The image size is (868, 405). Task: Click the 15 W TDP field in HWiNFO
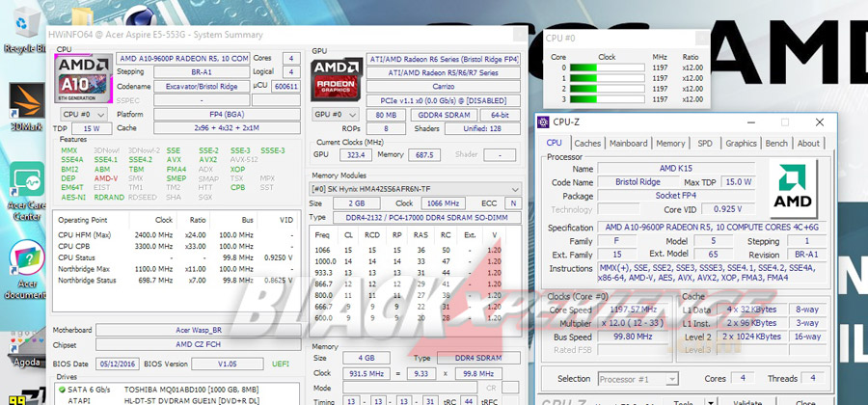[90, 128]
